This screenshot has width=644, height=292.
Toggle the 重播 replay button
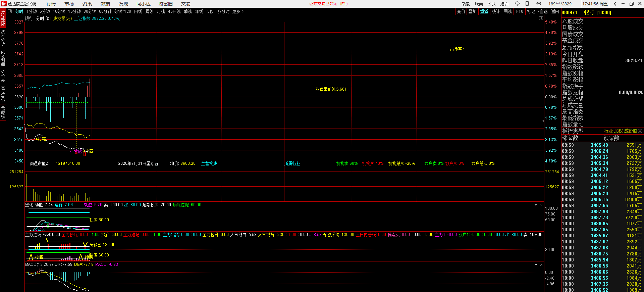[484, 11]
